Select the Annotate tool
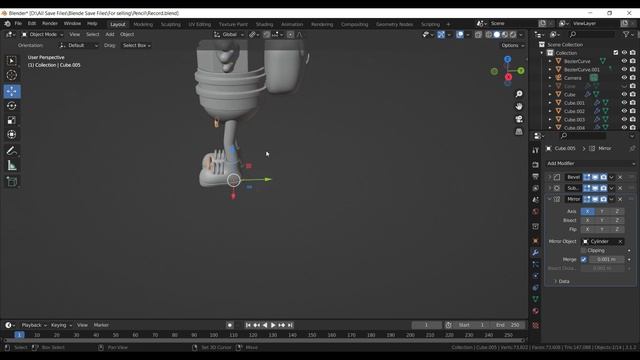The image size is (640, 360). [12, 151]
